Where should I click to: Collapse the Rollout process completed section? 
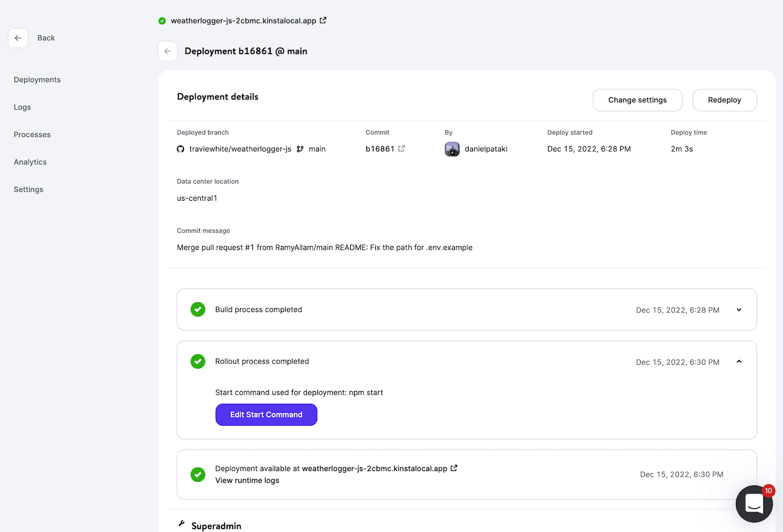(x=739, y=362)
